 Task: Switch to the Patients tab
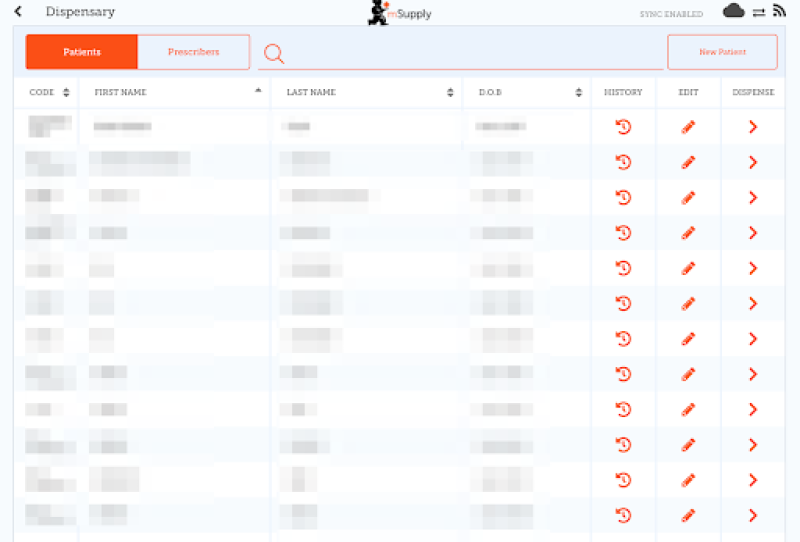pos(82,52)
